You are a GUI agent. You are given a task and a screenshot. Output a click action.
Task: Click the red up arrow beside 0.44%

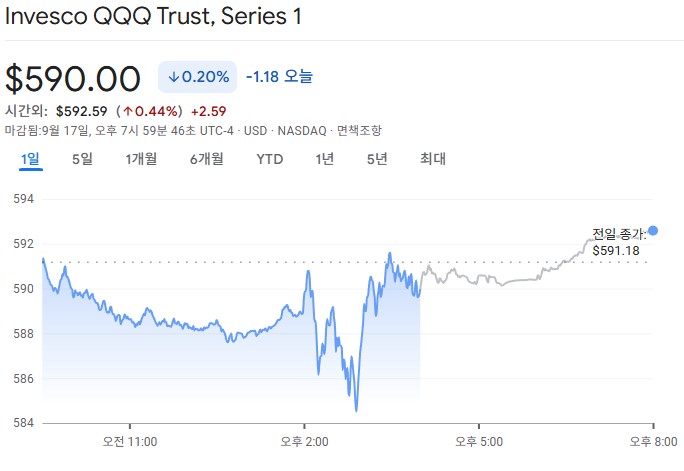(130, 110)
